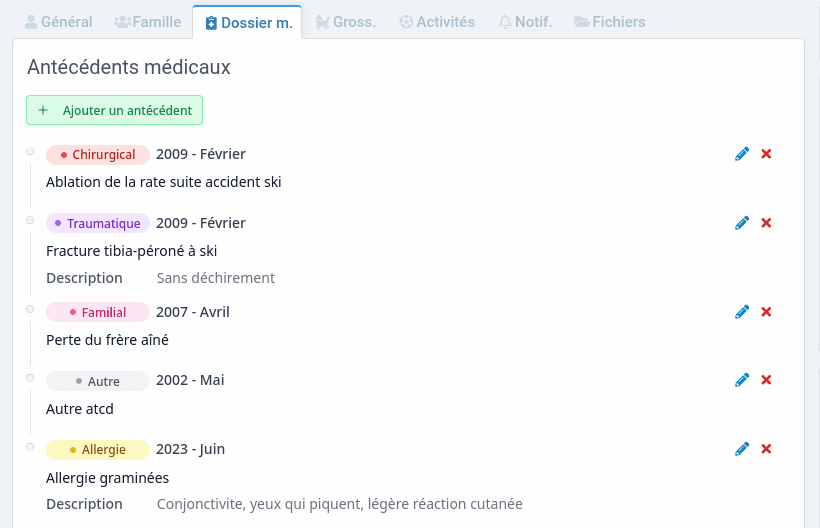Edit the Familial 2007 entry pencil icon

(x=742, y=312)
